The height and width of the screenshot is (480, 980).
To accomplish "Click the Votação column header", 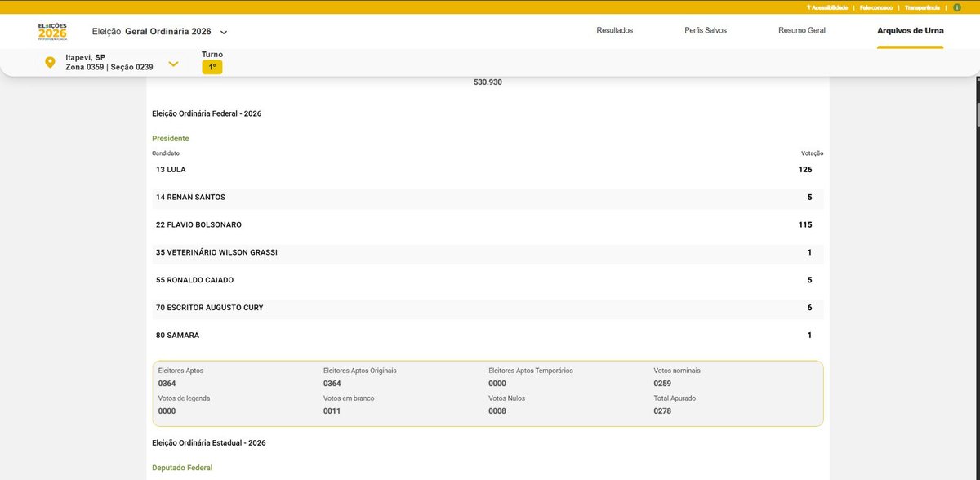I will pos(813,153).
